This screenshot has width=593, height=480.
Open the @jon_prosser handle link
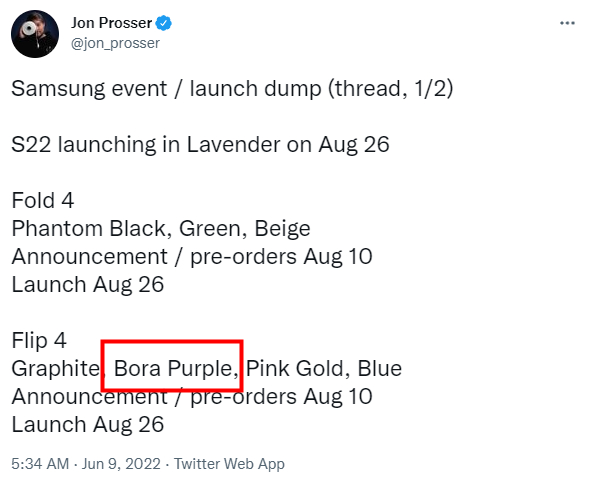115,43
